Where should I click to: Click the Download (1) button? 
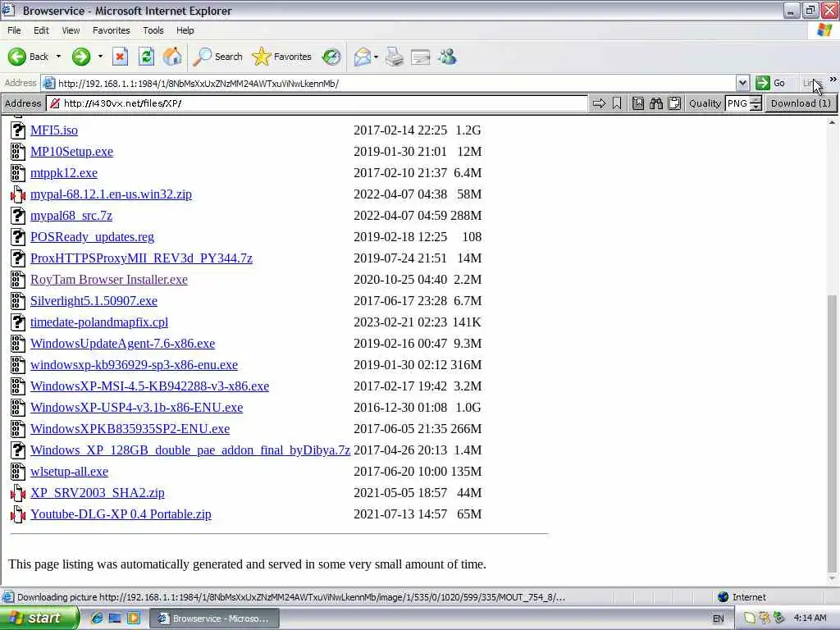pyautogui.click(x=801, y=103)
